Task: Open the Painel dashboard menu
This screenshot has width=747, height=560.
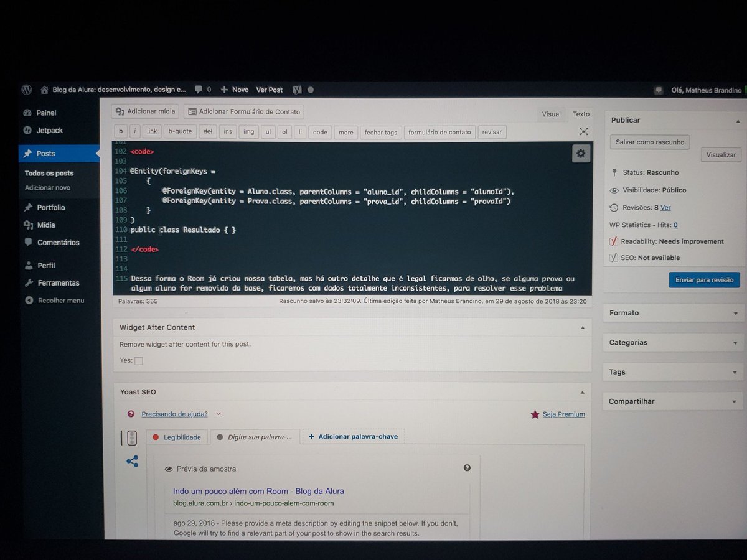Action: 47,113
